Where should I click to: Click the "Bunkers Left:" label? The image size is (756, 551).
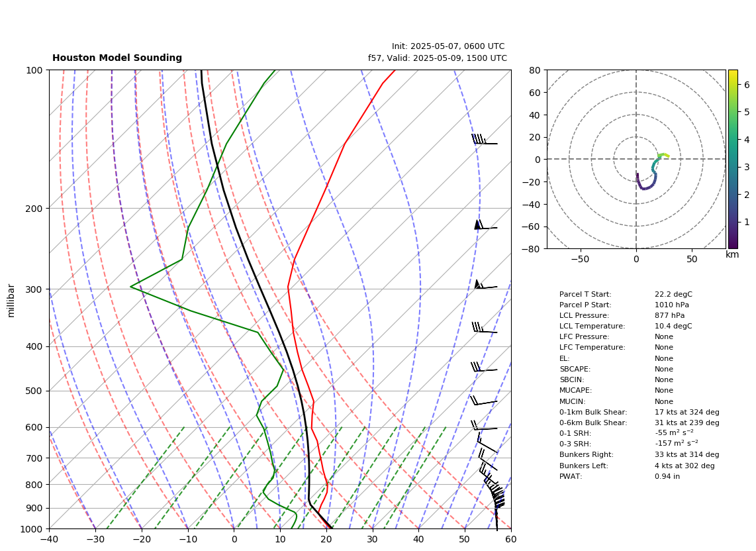pos(584,466)
